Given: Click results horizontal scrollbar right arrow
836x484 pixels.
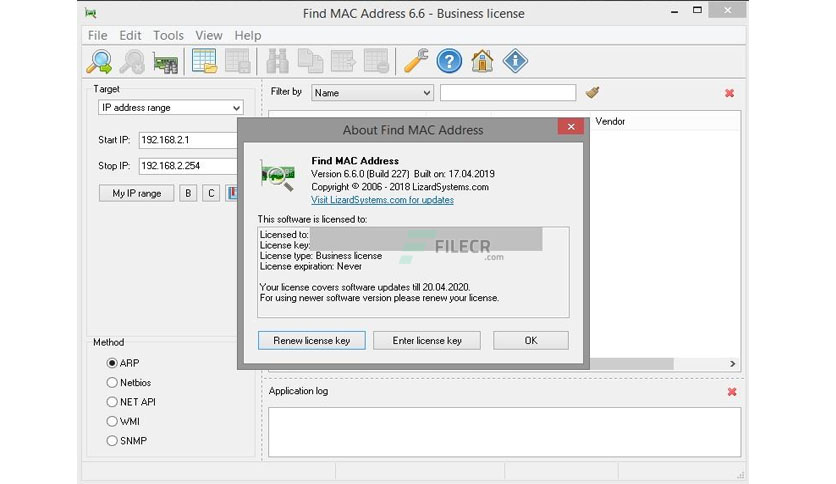Looking at the screenshot, I should 733,364.
